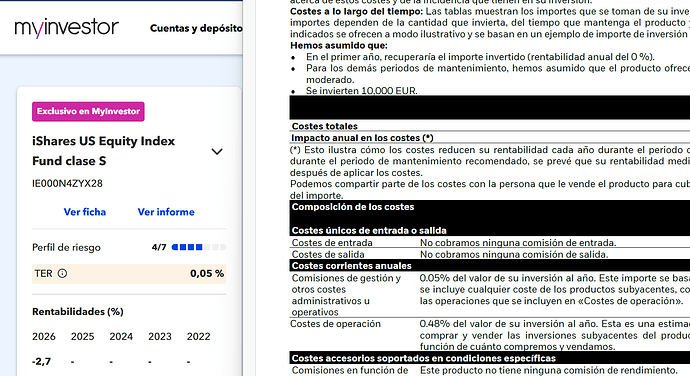Click the 0.48% operation cost description

[554, 335]
